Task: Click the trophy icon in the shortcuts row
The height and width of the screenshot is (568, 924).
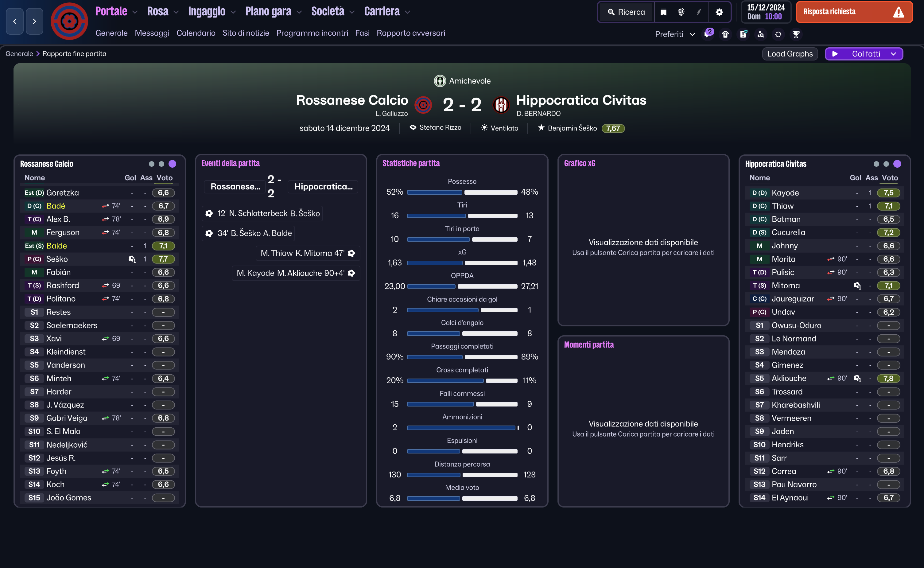Action: pos(796,34)
